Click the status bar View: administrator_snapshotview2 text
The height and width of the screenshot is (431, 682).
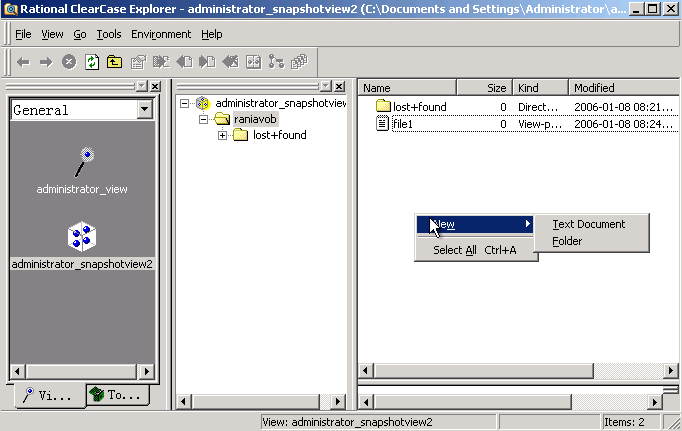348,422
